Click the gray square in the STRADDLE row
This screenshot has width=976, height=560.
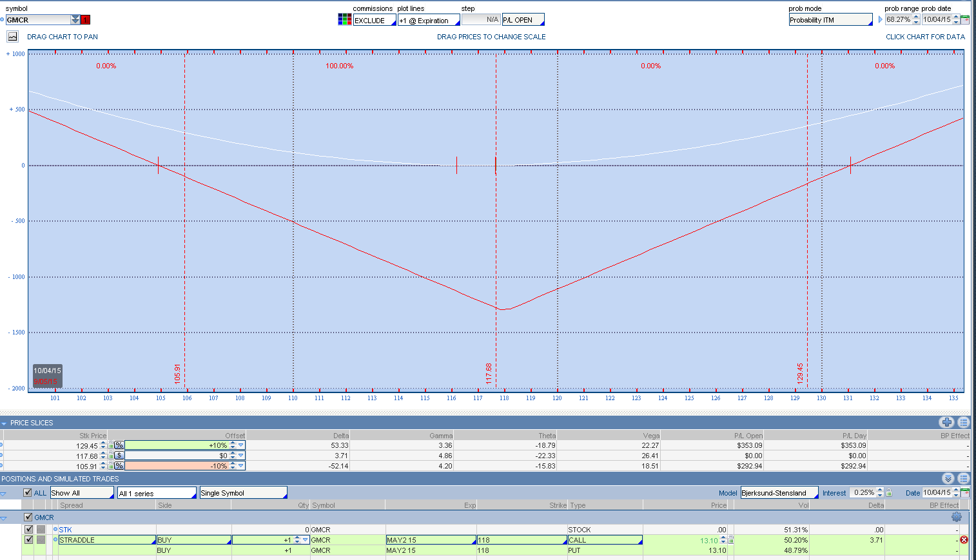pyautogui.click(x=41, y=540)
